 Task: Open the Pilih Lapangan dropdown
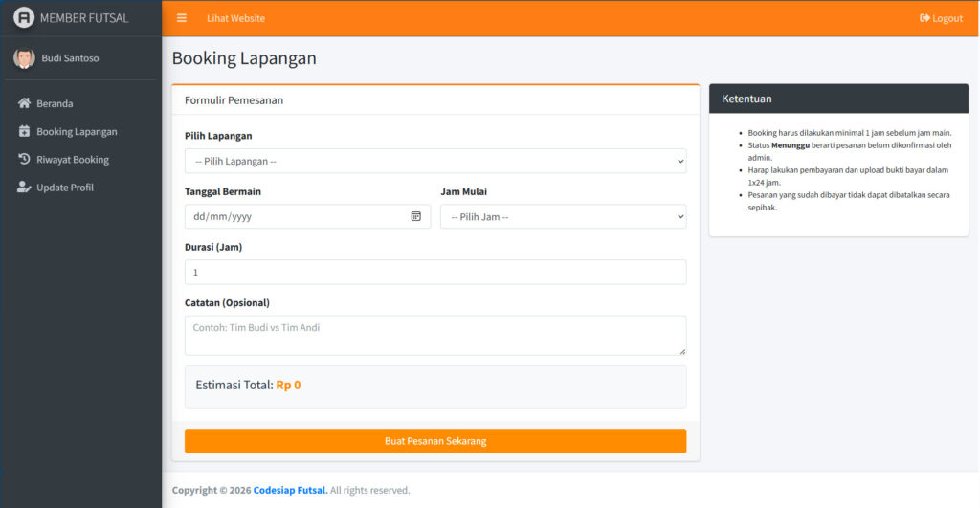pyautogui.click(x=435, y=161)
